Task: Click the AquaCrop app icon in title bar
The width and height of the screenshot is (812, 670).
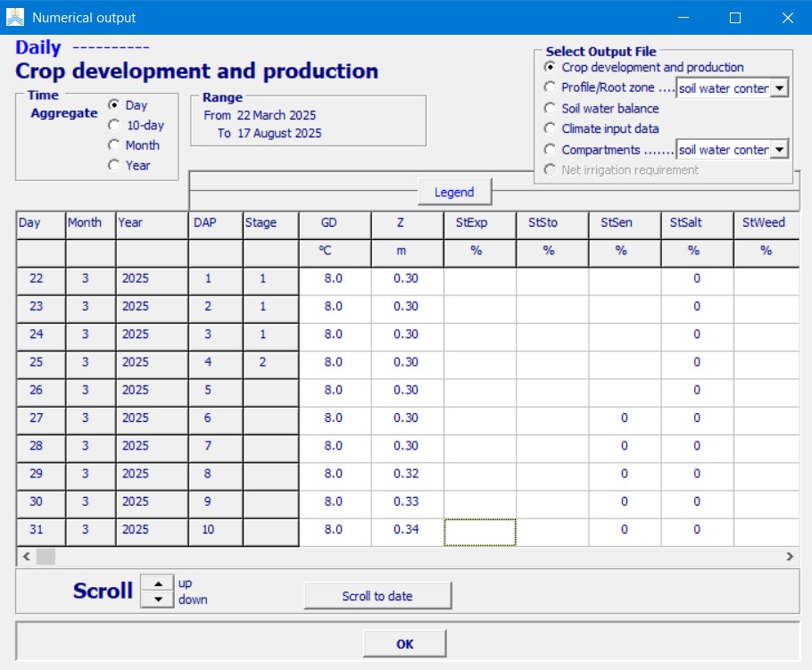Action: click(x=15, y=17)
